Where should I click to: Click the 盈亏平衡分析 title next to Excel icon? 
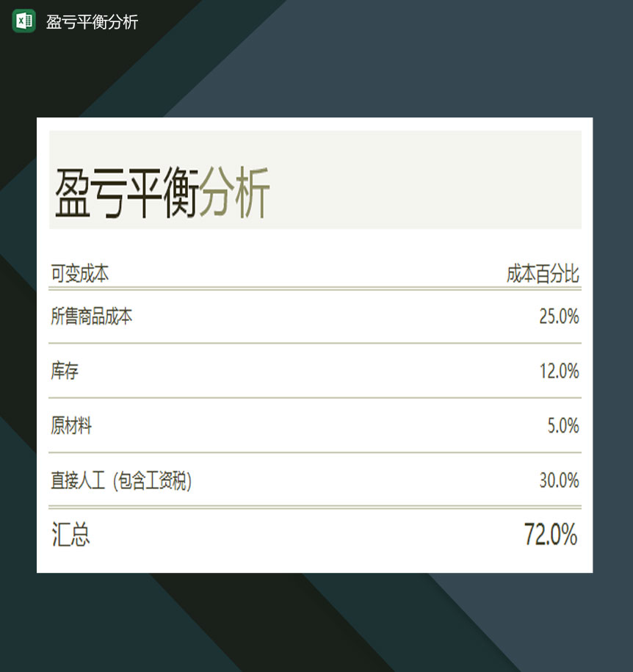pos(92,22)
